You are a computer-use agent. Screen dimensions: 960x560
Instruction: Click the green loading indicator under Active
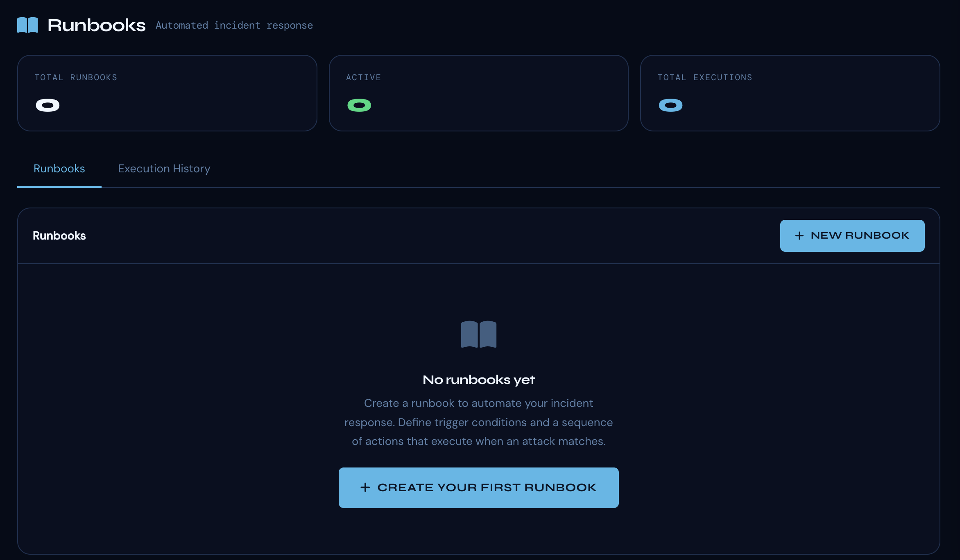click(359, 105)
